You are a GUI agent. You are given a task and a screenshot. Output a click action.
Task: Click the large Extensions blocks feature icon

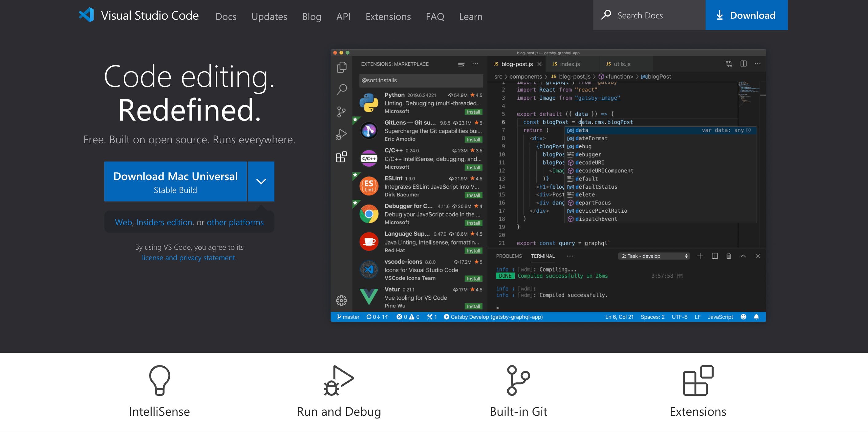pyautogui.click(x=698, y=380)
